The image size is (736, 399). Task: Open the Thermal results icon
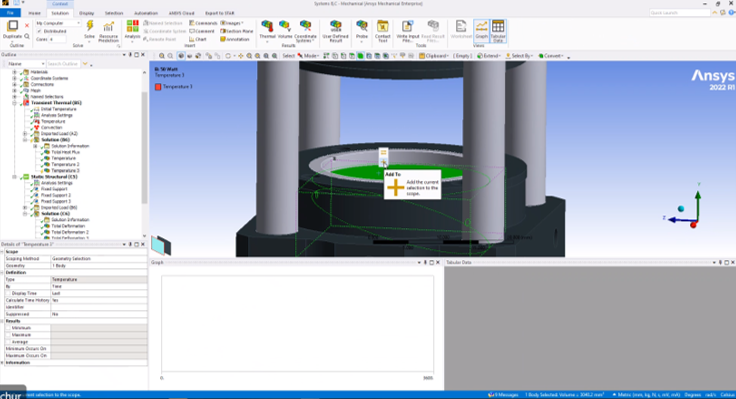click(267, 27)
